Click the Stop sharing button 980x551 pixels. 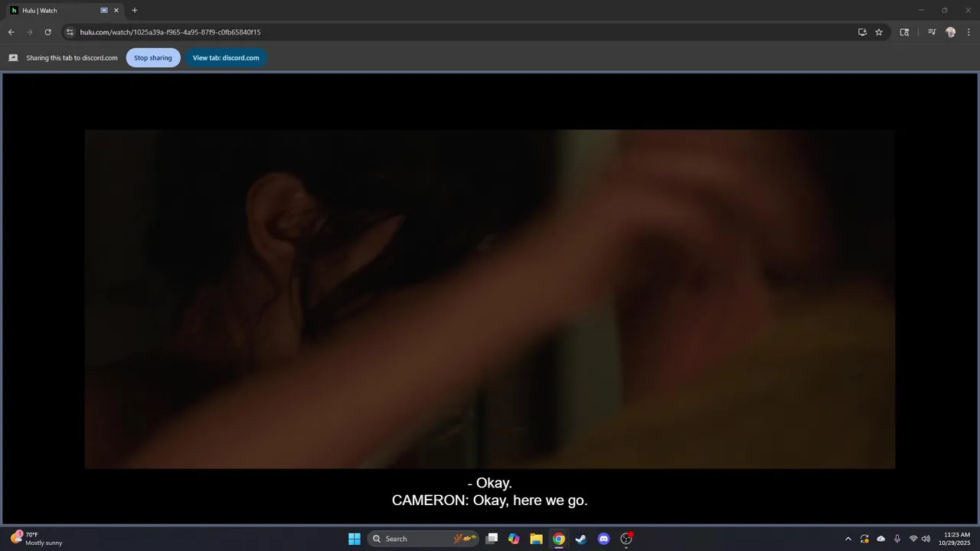(x=153, y=57)
